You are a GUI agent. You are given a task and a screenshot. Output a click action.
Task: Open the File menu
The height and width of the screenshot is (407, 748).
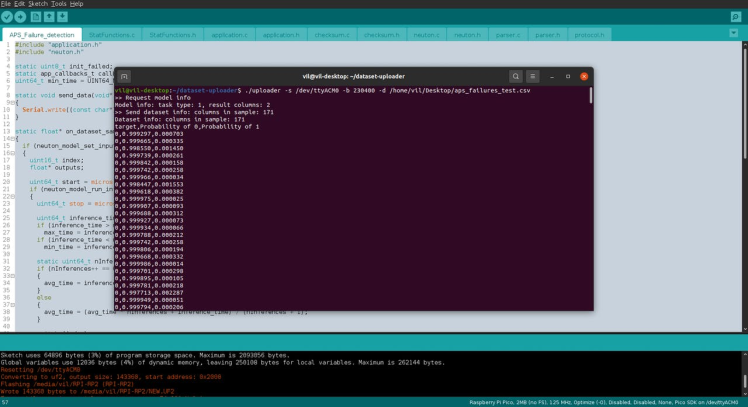(6, 4)
